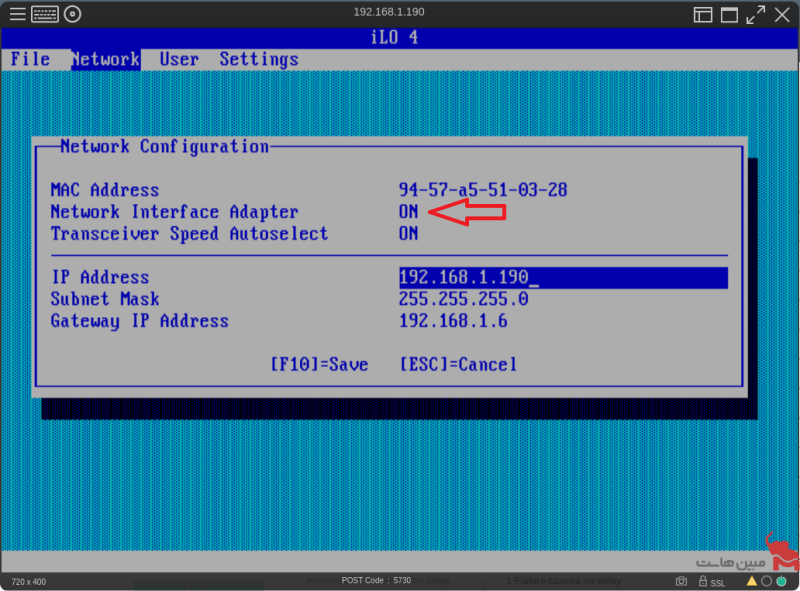Image resolution: width=800 pixels, height=591 pixels.
Task: Click the Gateway IP Address label
Action: (139, 321)
